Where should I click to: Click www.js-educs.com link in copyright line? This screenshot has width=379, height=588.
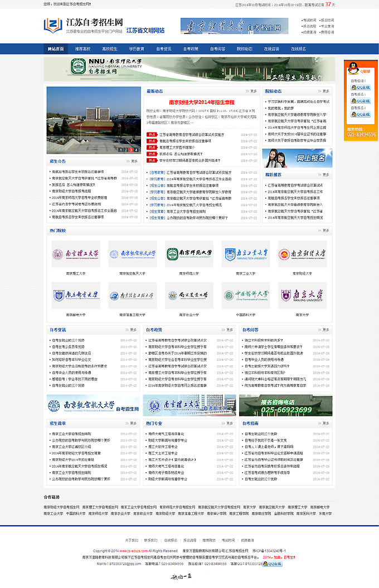coord(133,551)
